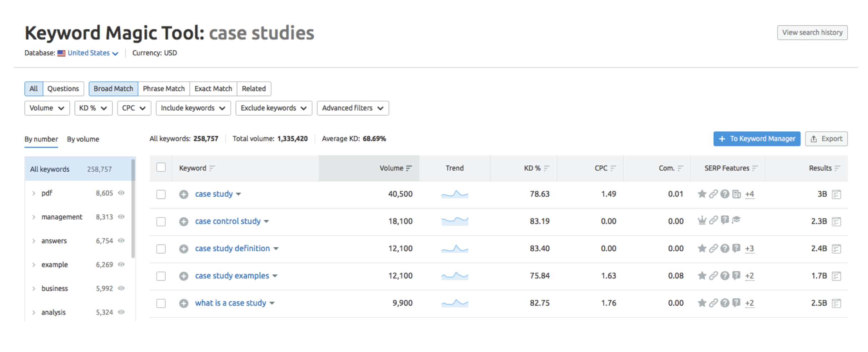
Task: Sort by Volume column
Action: (395, 168)
